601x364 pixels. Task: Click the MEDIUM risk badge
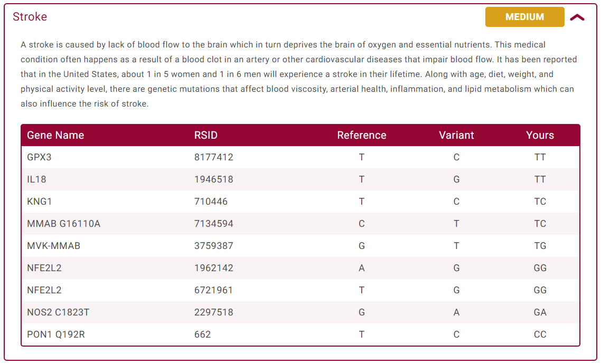pos(524,17)
